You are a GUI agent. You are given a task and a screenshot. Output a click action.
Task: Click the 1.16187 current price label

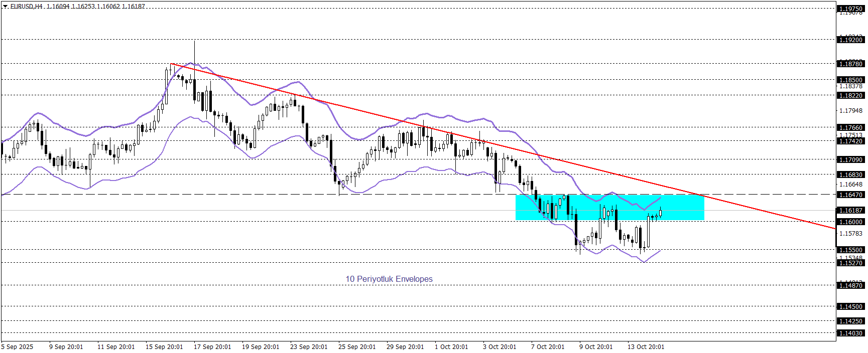[850, 211]
